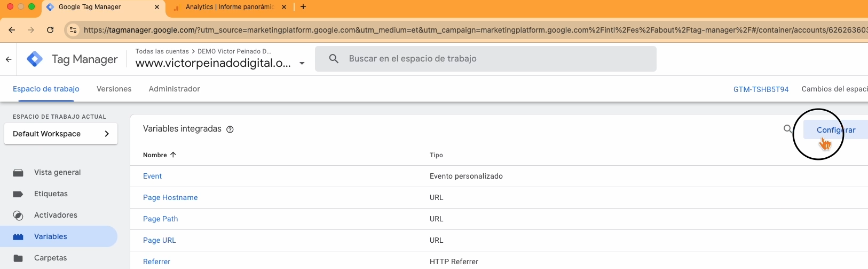868x269 pixels.
Task: Open Activadores in sidebar
Action: [56, 216]
